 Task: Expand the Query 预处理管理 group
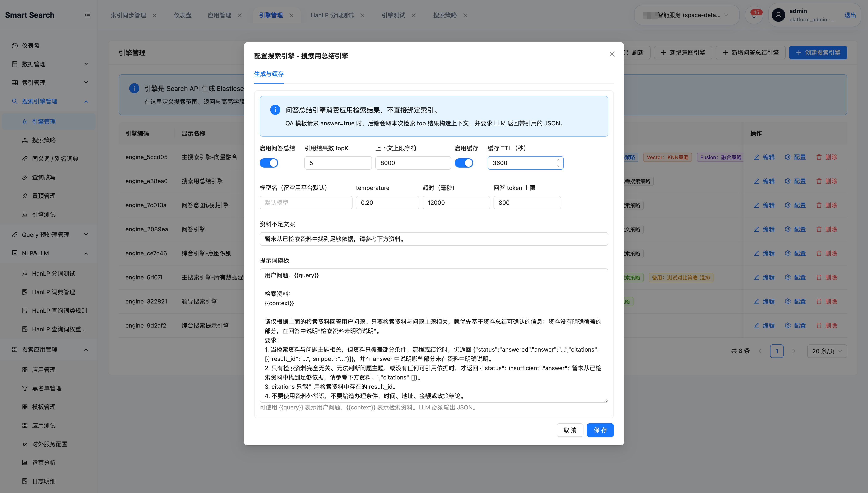(49, 235)
